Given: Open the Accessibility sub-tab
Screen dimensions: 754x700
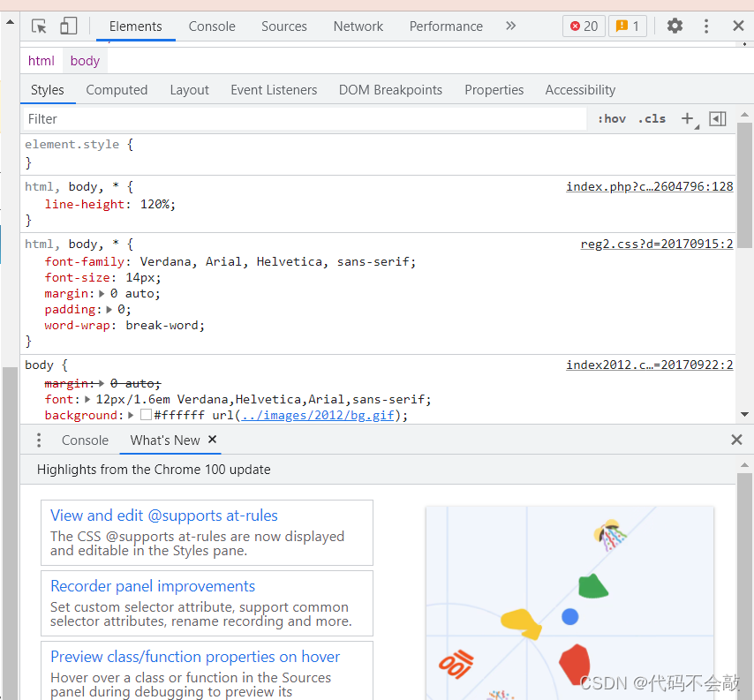Looking at the screenshot, I should (580, 90).
